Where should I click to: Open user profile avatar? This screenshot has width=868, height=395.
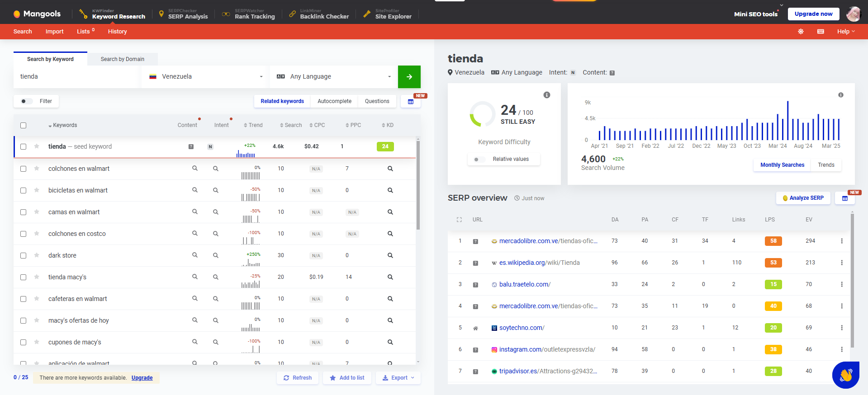tap(854, 14)
